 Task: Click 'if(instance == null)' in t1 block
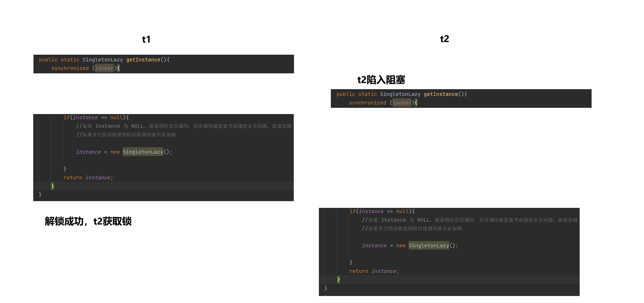pos(96,118)
